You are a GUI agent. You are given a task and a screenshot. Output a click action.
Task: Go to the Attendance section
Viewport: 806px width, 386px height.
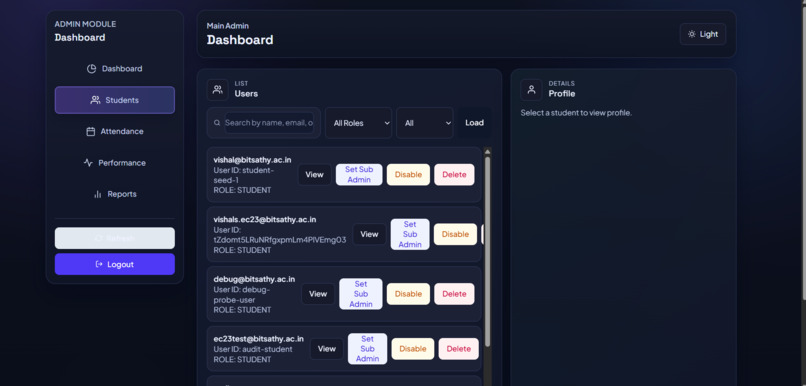click(115, 132)
